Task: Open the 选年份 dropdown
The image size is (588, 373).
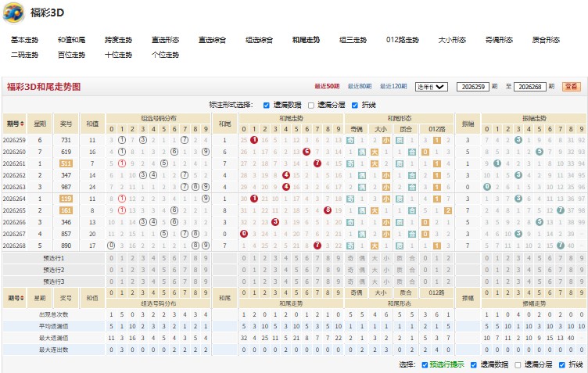Action: 432,87
